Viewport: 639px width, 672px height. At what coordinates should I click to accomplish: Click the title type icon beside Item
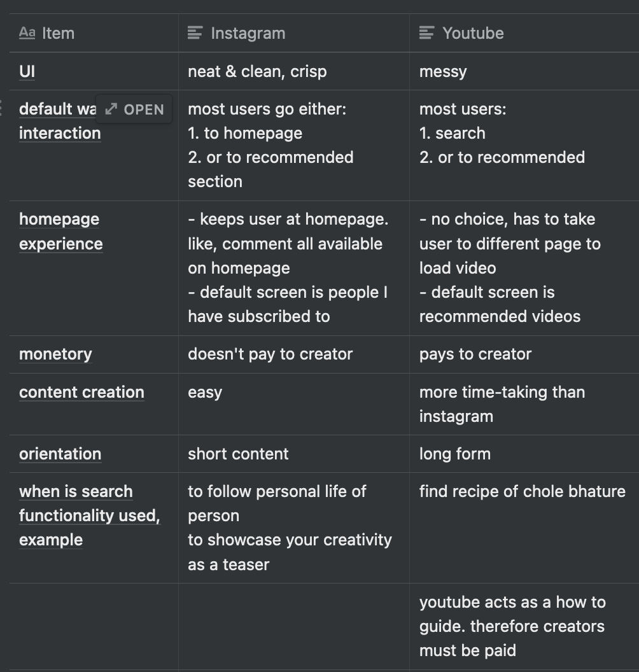click(27, 33)
